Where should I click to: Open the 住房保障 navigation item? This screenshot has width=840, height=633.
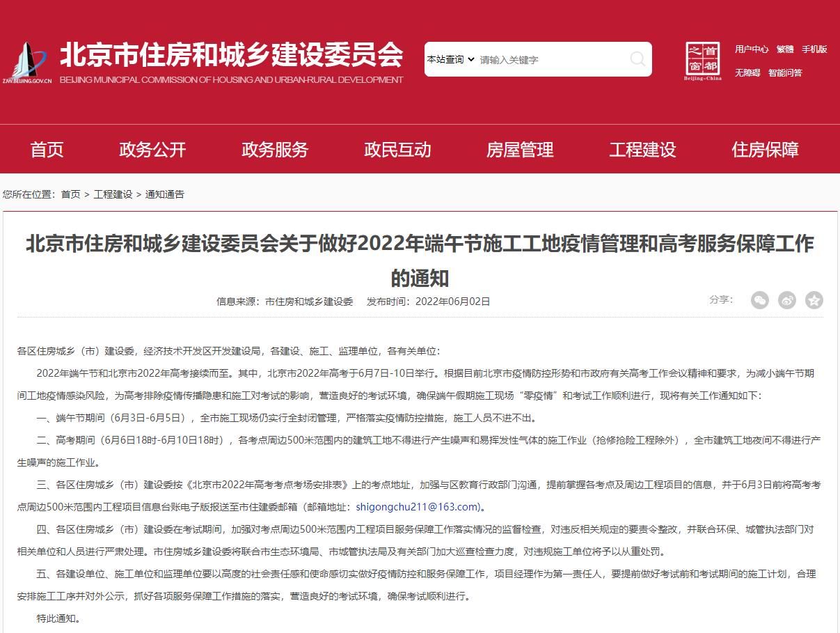tap(765, 150)
